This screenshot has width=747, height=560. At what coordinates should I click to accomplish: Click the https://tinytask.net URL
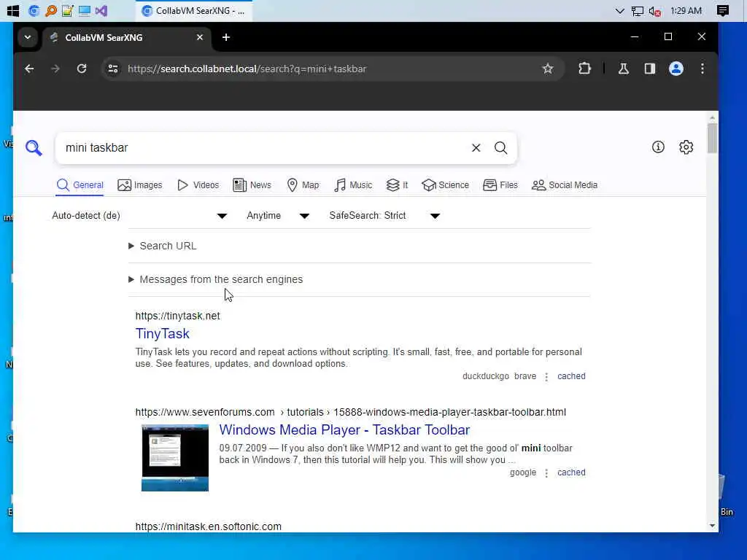tap(178, 316)
